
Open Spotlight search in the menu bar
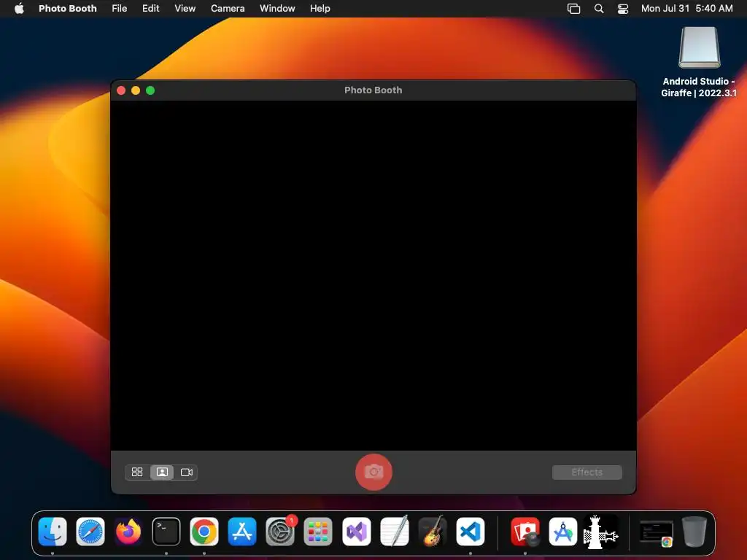pos(599,9)
